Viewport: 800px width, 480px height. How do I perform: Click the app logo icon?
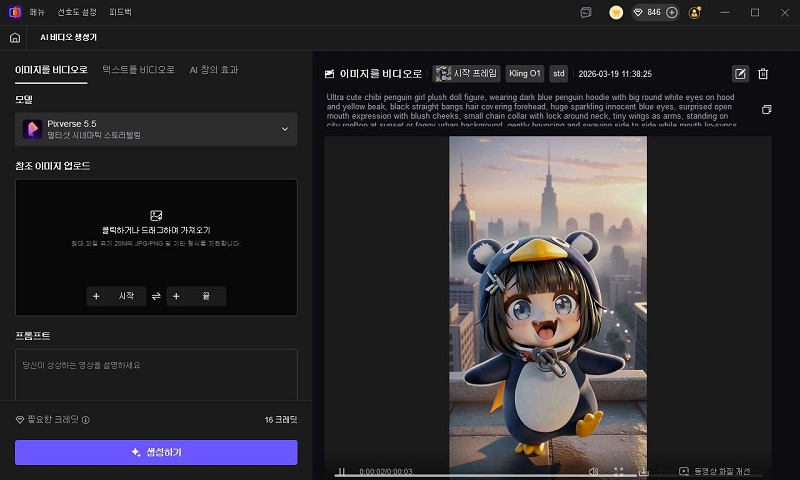pyautogui.click(x=15, y=12)
